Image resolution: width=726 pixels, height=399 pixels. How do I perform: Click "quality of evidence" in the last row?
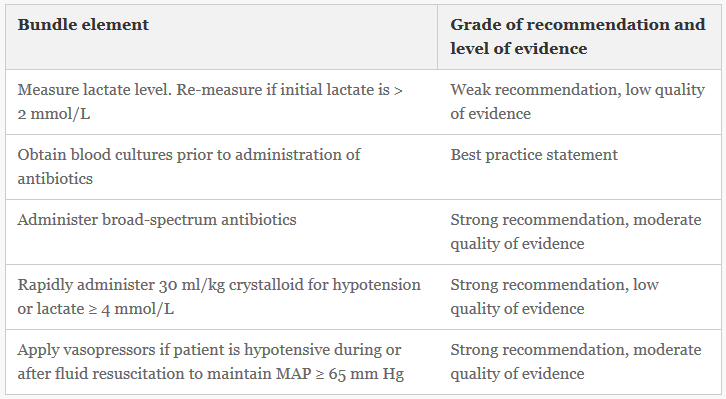click(517, 374)
